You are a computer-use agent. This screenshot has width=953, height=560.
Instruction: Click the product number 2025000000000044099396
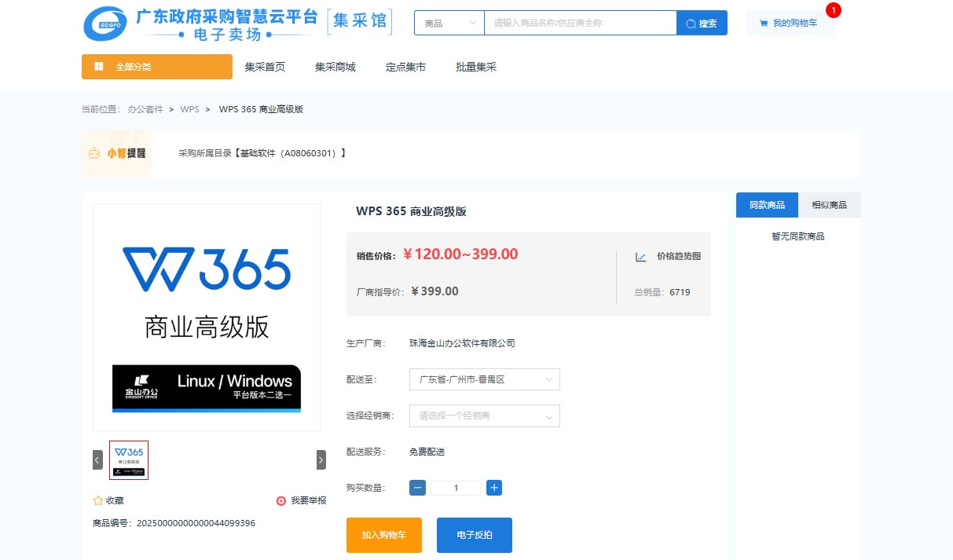pyautogui.click(x=196, y=523)
